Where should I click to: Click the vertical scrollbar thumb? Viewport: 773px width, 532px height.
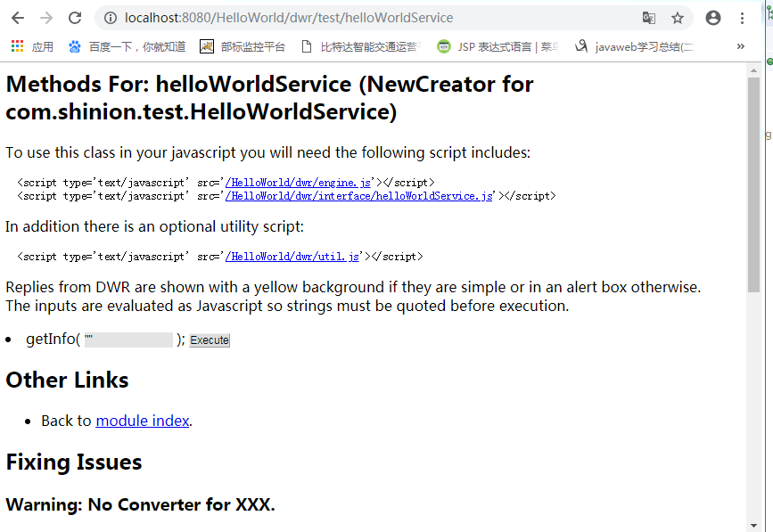coord(753,184)
